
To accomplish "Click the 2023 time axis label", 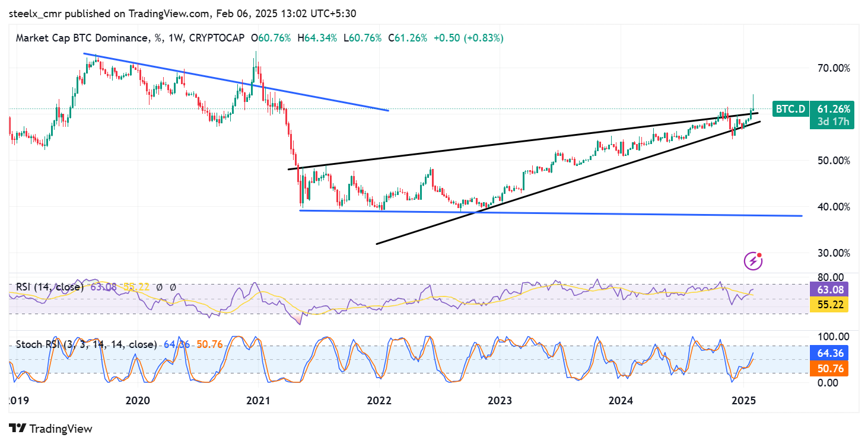I will click(500, 400).
